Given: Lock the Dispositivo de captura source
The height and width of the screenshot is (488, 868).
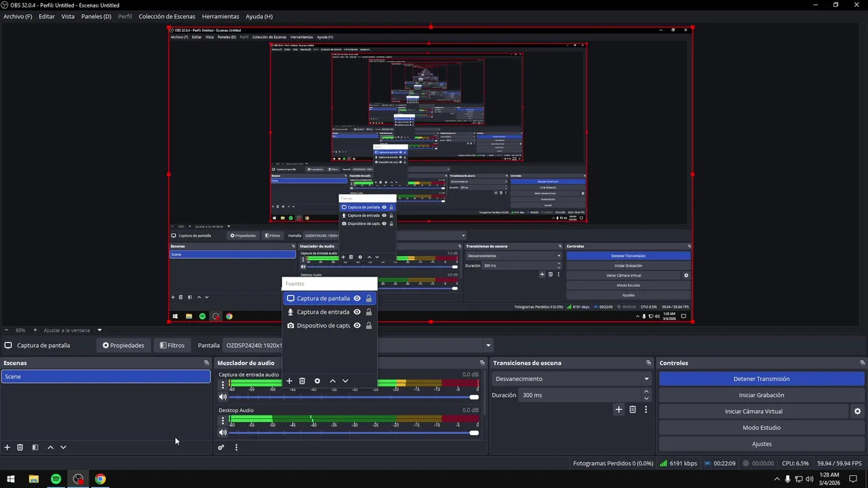Looking at the screenshot, I should pyautogui.click(x=369, y=325).
